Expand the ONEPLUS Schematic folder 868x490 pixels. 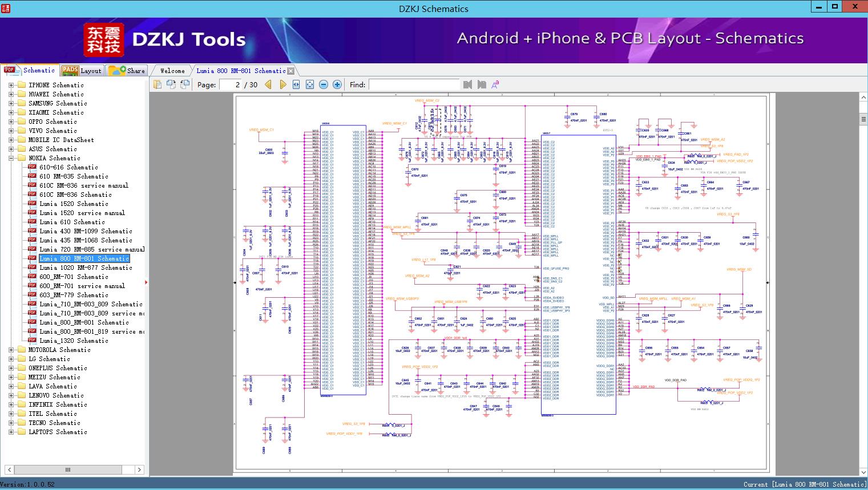[x=11, y=368]
